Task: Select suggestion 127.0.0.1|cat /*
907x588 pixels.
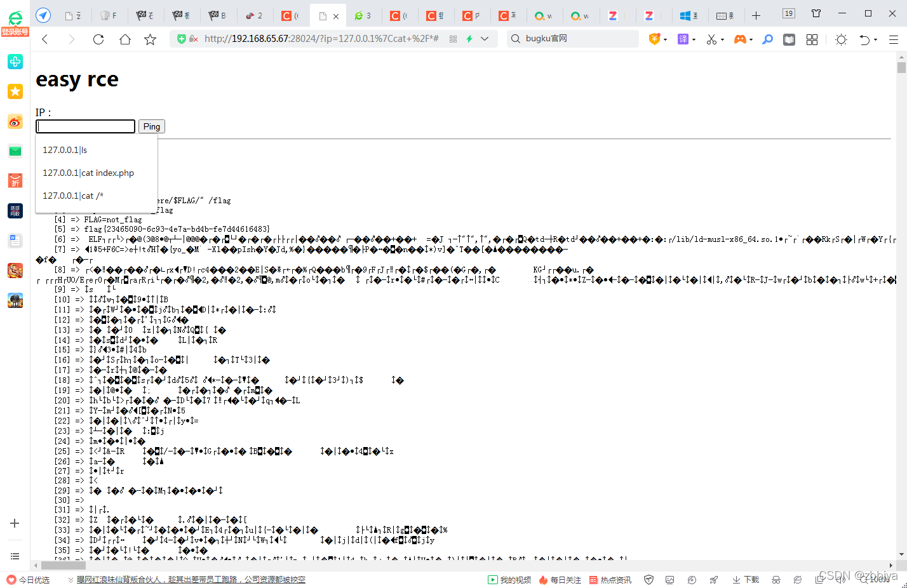Action: click(x=97, y=196)
